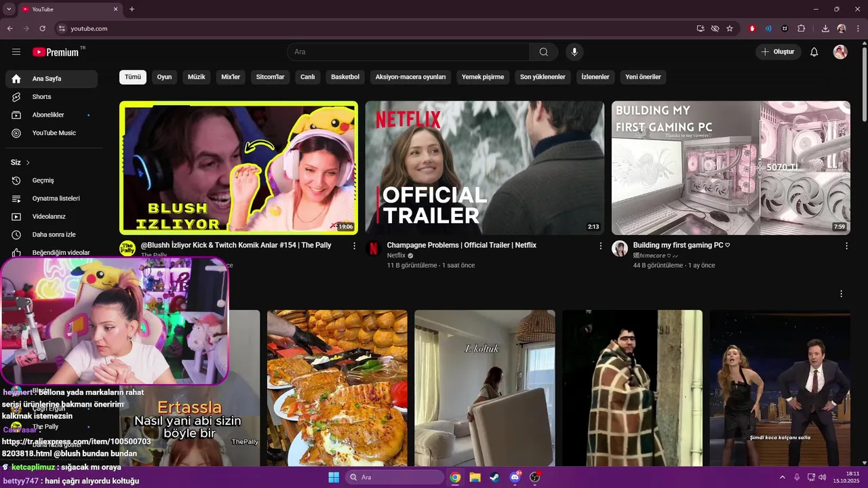Open Videolarınız in sidebar
The width and height of the screenshot is (868, 488).
point(52,216)
